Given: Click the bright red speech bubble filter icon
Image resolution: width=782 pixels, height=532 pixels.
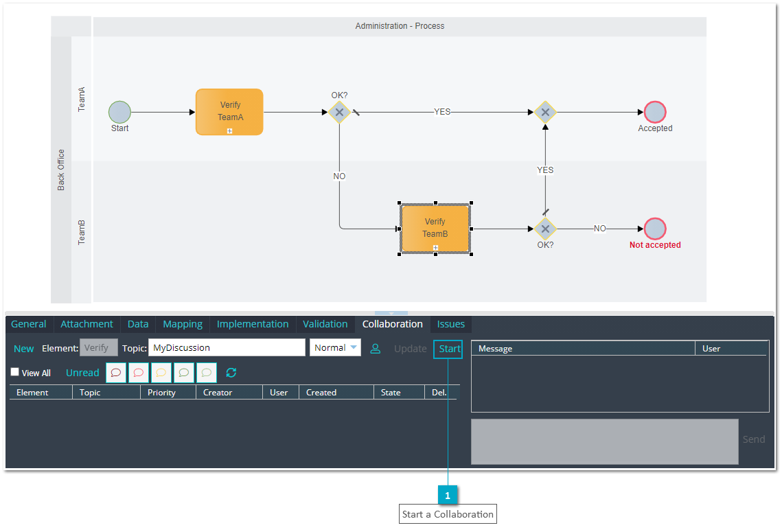Looking at the screenshot, I should [139, 373].
